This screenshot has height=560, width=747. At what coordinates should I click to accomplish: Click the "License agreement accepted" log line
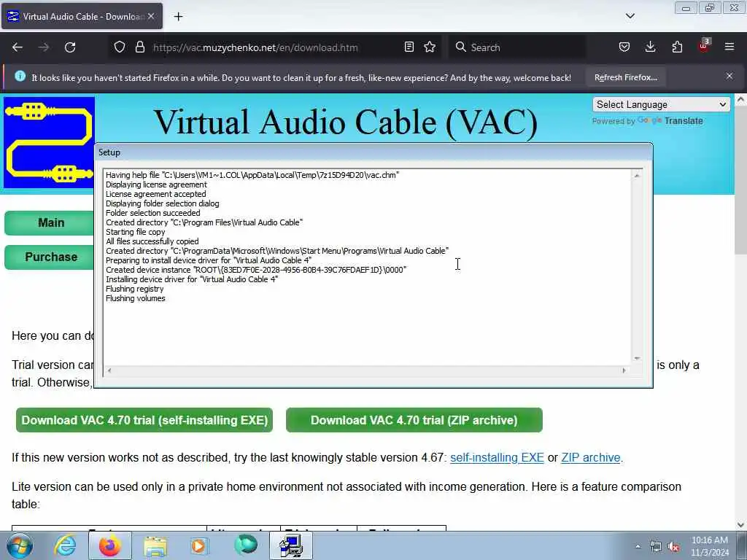tap(156, 194)
